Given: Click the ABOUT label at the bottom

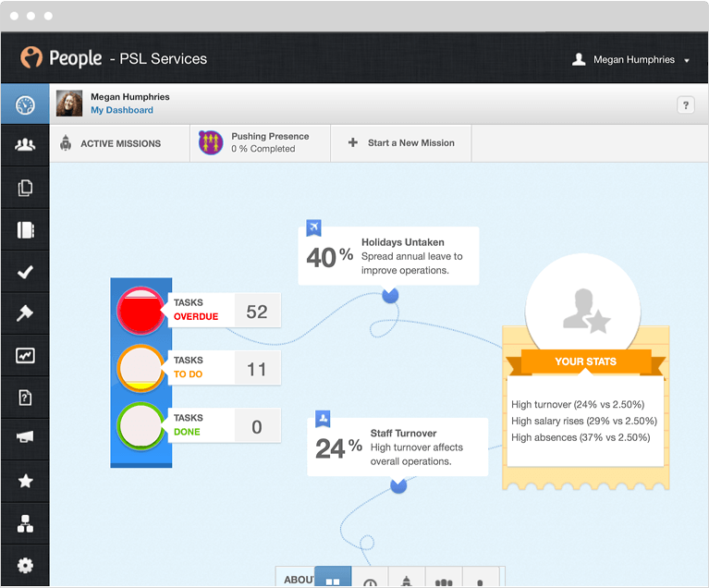Looking at the screenshot, I should 299,580.
